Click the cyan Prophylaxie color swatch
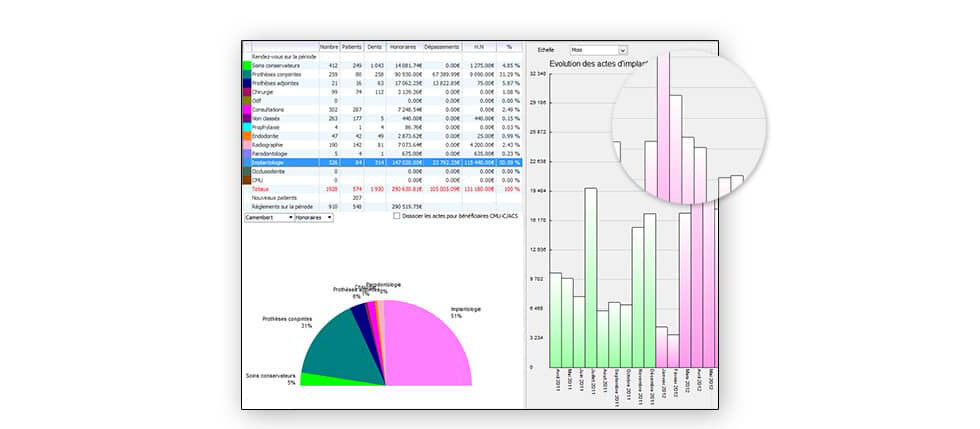 [x=247, y=127]
